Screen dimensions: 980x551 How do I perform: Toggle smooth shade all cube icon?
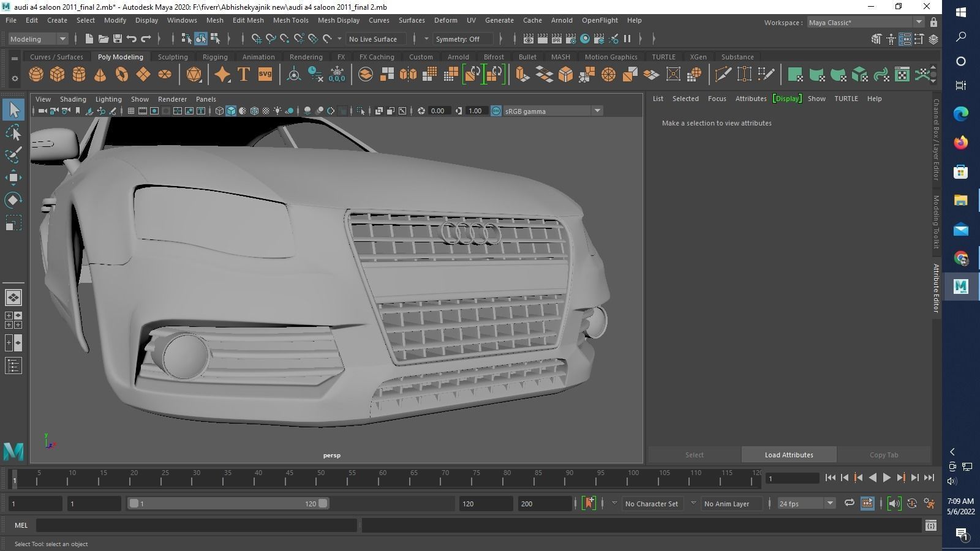click(x=231, y=111)
